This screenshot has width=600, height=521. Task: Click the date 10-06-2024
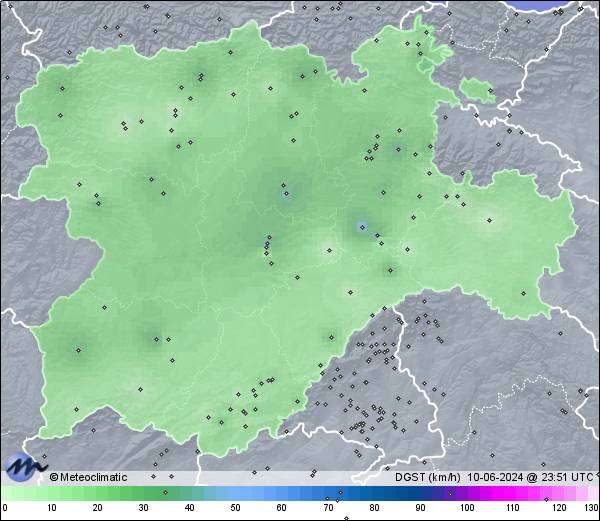pyautogui.click(x=495, y=477)
